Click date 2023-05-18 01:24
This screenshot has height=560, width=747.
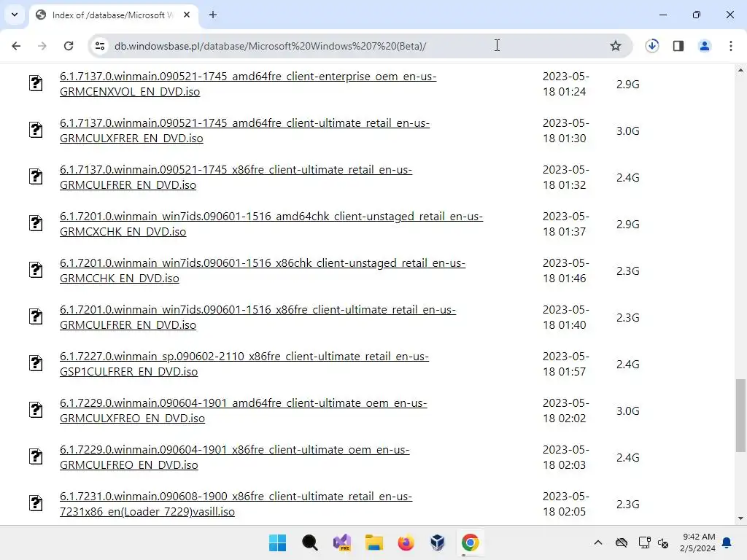[x=566, y=84]
